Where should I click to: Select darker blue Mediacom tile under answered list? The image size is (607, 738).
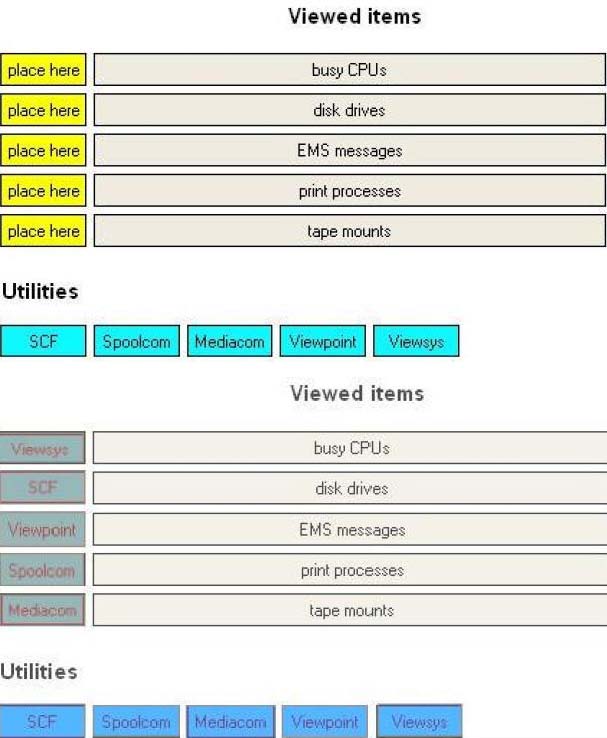click(231, 721)
